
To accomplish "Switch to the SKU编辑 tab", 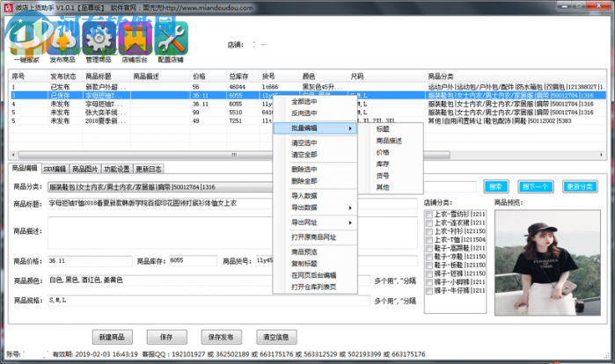I will [55, 169].
